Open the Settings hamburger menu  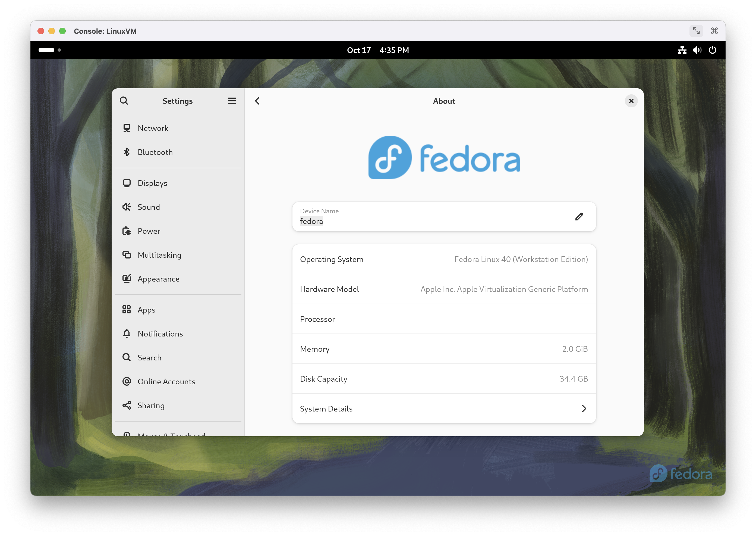232,101
